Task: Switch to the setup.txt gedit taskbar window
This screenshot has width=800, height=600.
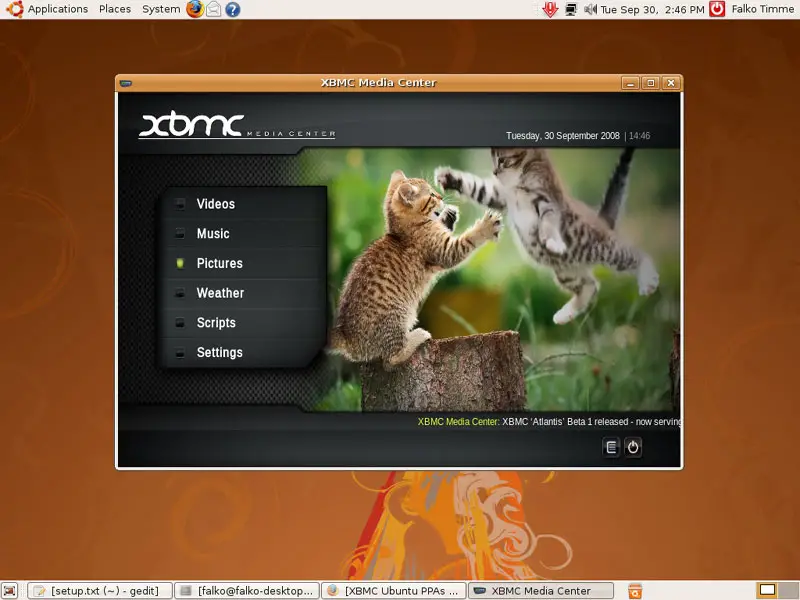Action: click(x=100, y=591)
